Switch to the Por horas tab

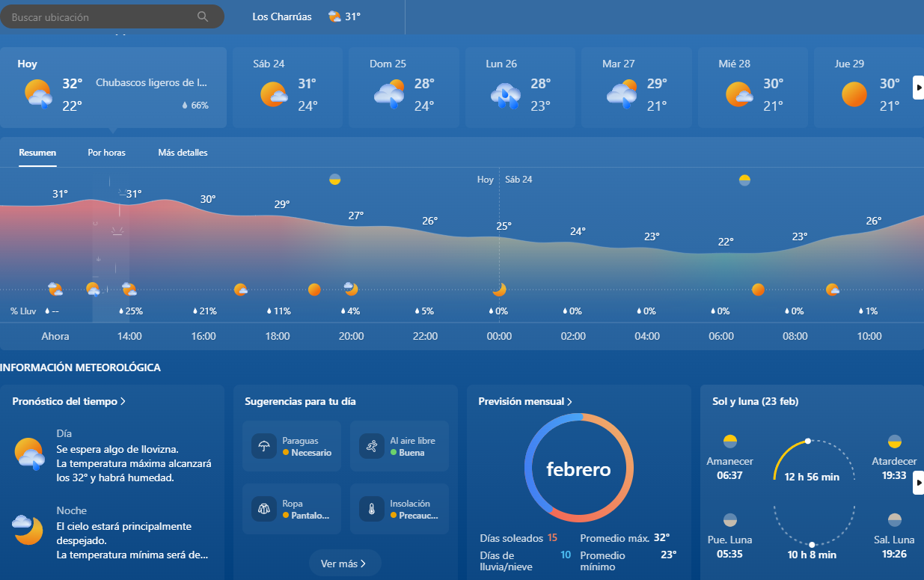(x=106, y=153)
